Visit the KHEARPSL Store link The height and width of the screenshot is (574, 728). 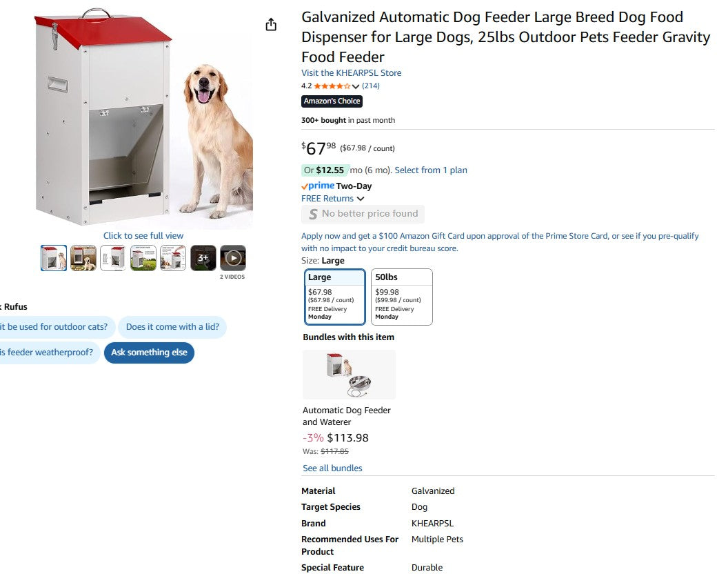coord(351,73)
